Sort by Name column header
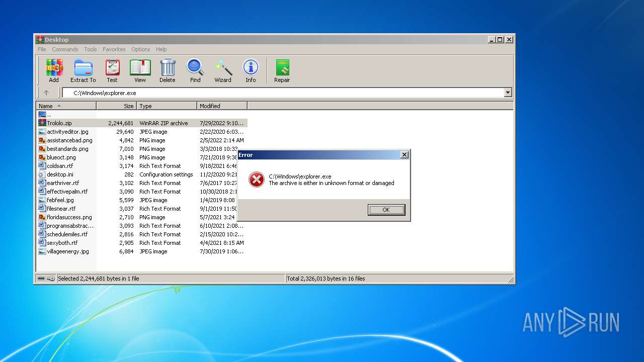Screen dimensions: 644x362 pyautogui.click(x=66, y=106)
